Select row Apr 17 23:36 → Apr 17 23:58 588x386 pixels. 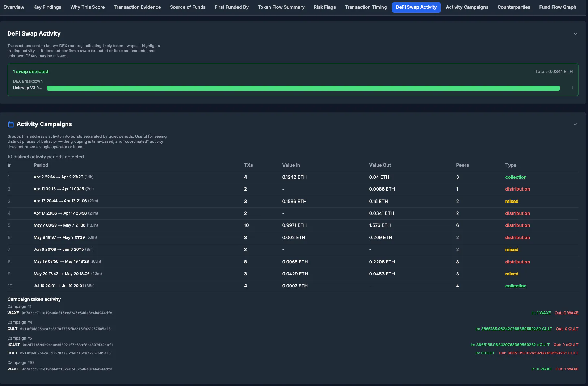(x=293, y=213)
